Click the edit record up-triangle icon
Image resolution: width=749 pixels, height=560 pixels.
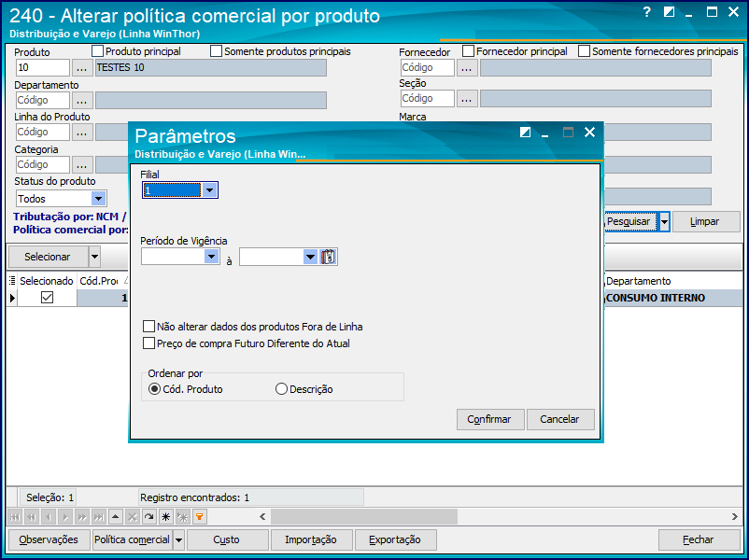click(x=116, y=517)
